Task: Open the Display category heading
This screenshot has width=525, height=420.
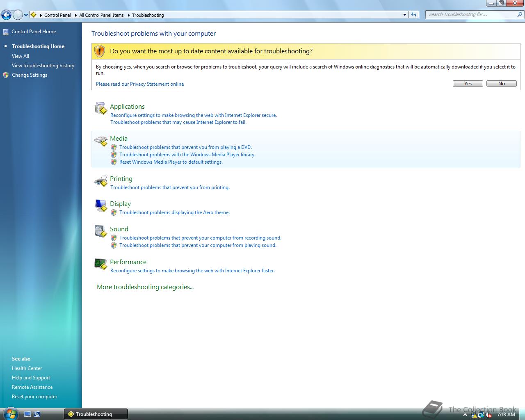Action: pos(120,204)
